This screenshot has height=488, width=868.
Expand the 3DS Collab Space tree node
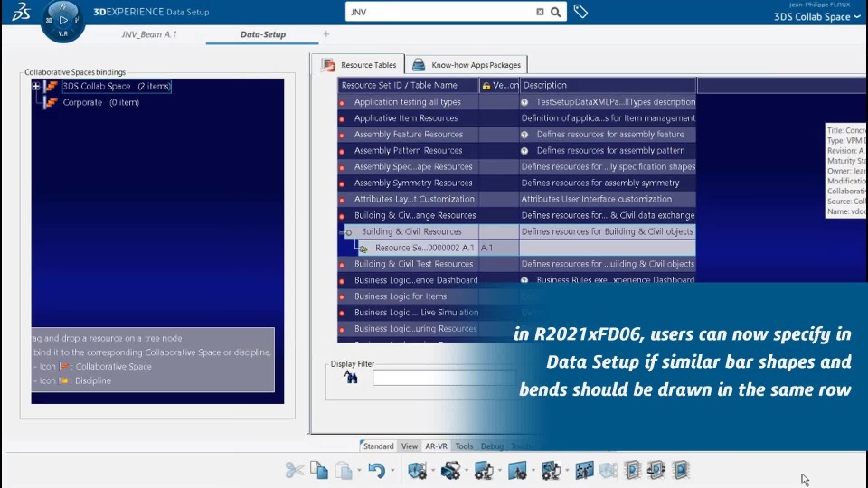pyautogui.click(x=36, y=87)
